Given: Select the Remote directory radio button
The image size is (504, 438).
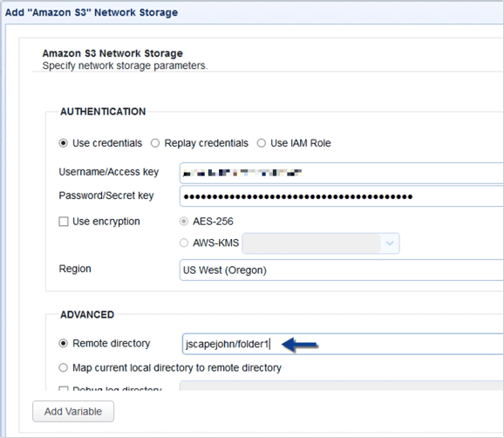Looking at the screenshot, I should (x=64, y=344).
